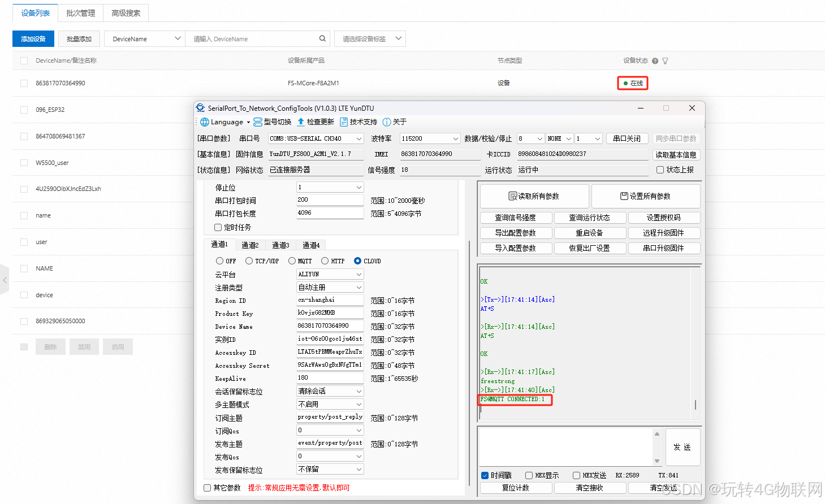
Task: Open the 会话保留标志位 dropdown
Action: click(x=330, y=391)
